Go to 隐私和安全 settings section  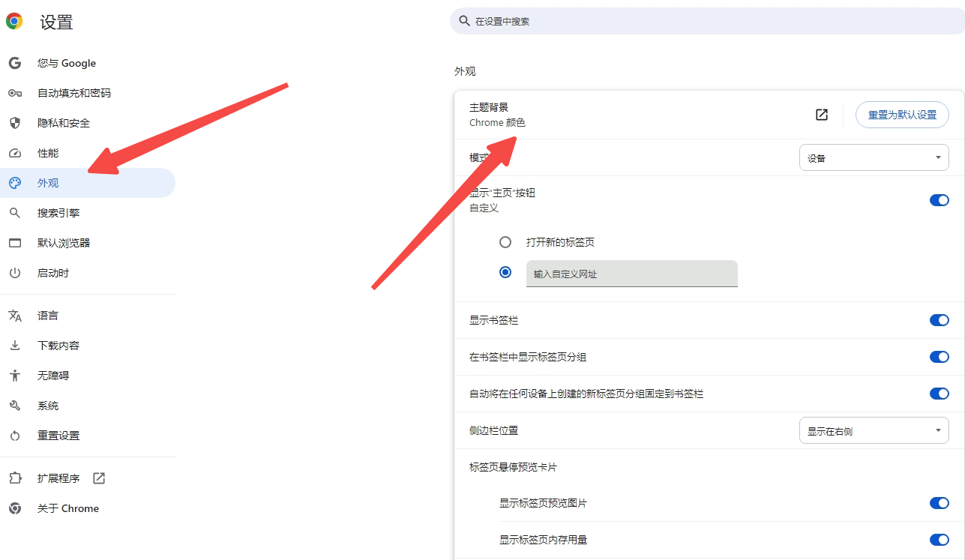tap(88, 123)
